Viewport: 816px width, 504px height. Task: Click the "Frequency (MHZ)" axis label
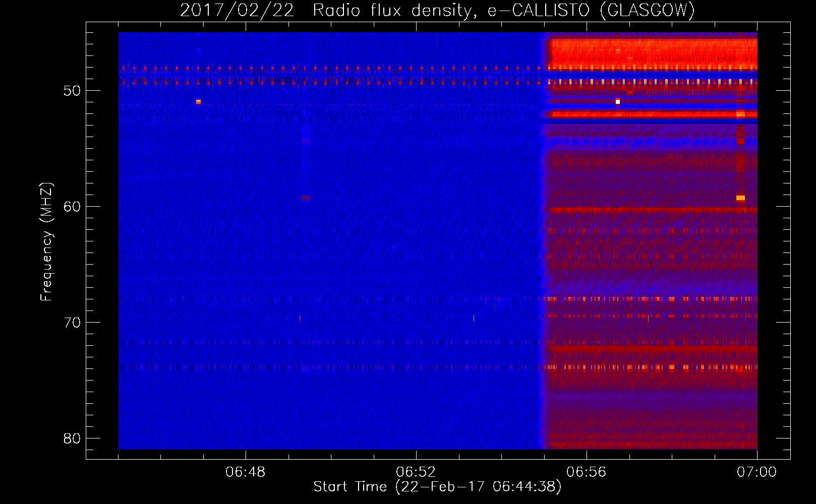(46, 242)
